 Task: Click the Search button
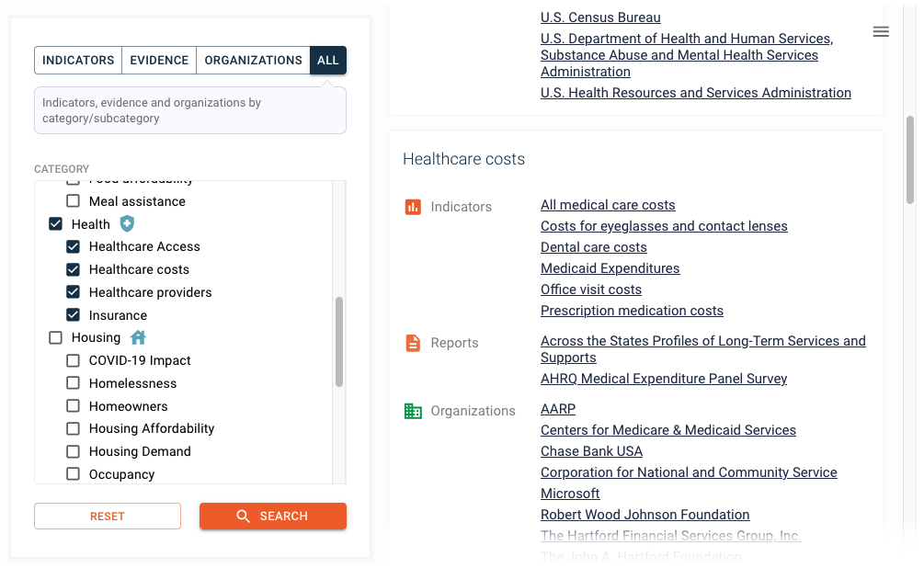273,517
